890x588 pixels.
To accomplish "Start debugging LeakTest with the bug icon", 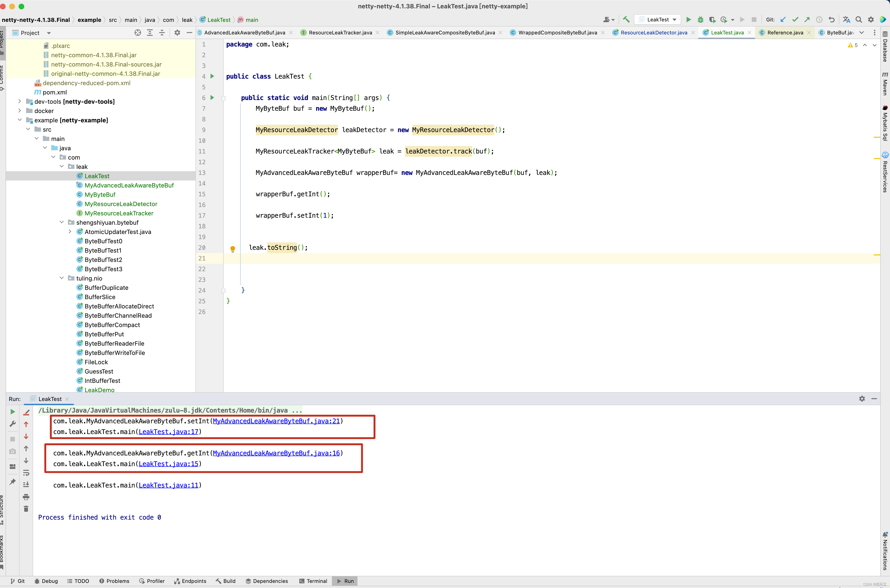I will tap(700, 20).
